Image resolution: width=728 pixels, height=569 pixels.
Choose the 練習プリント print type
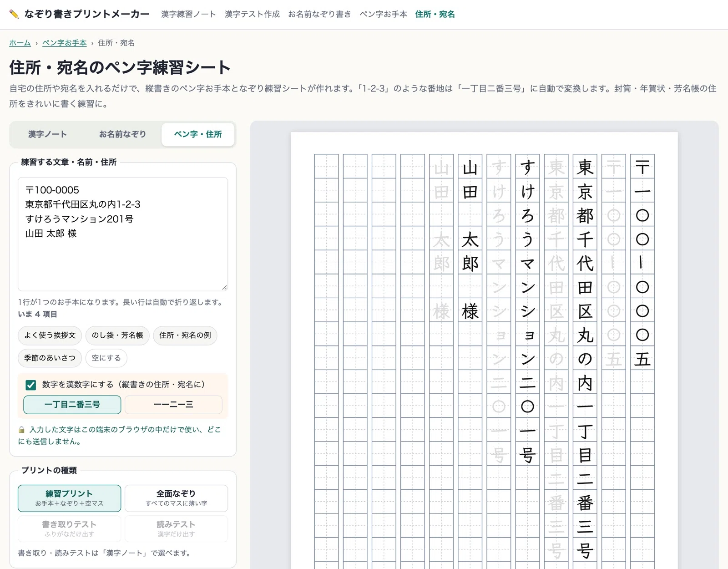pos(70,498)
